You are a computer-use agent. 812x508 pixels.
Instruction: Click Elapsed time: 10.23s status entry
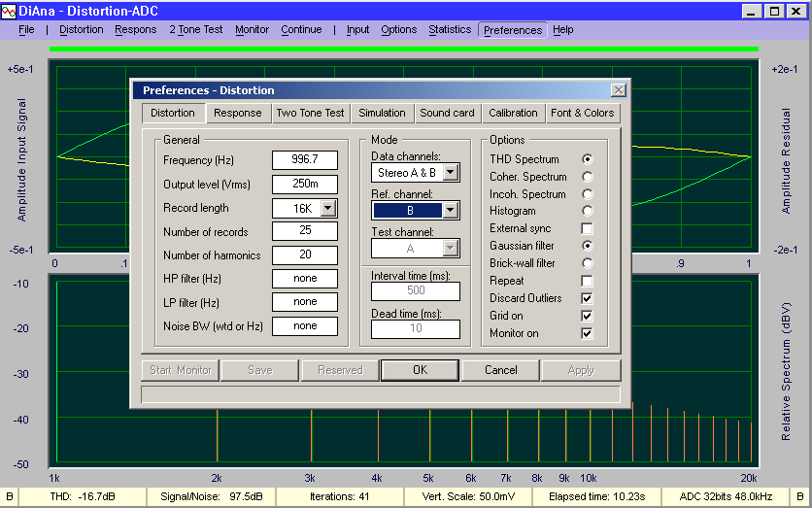pos(596,496)
